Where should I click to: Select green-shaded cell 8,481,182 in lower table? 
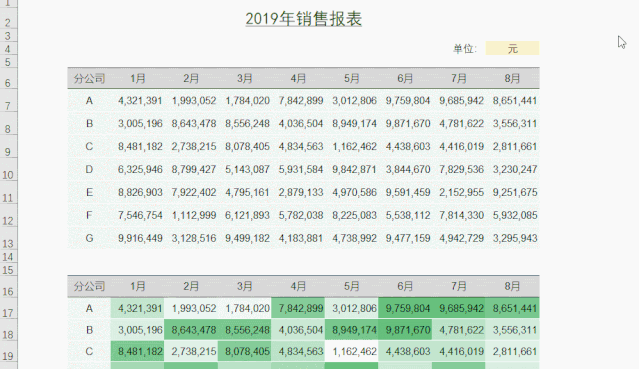(137, 351)
